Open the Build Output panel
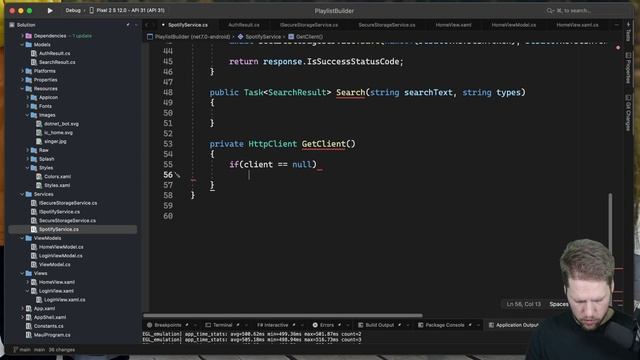The height and width of the screenshot is (360, 640). [380, 325]
